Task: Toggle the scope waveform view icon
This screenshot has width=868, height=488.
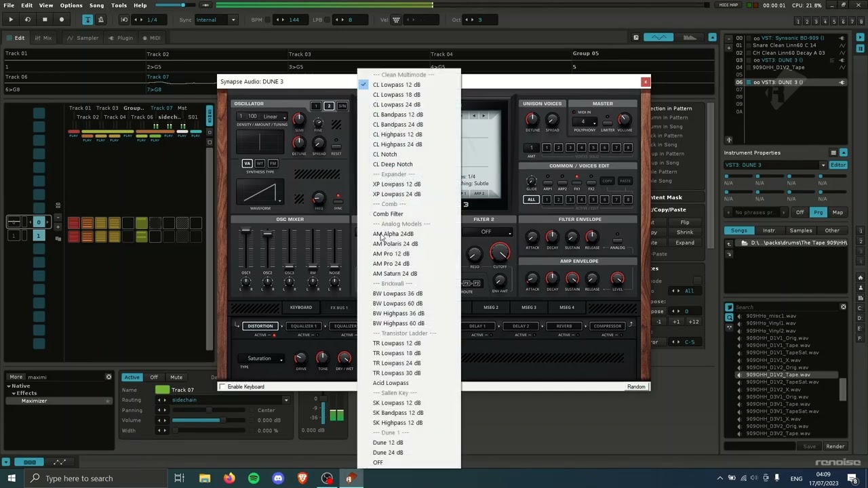Action: (x=658, y=37)
